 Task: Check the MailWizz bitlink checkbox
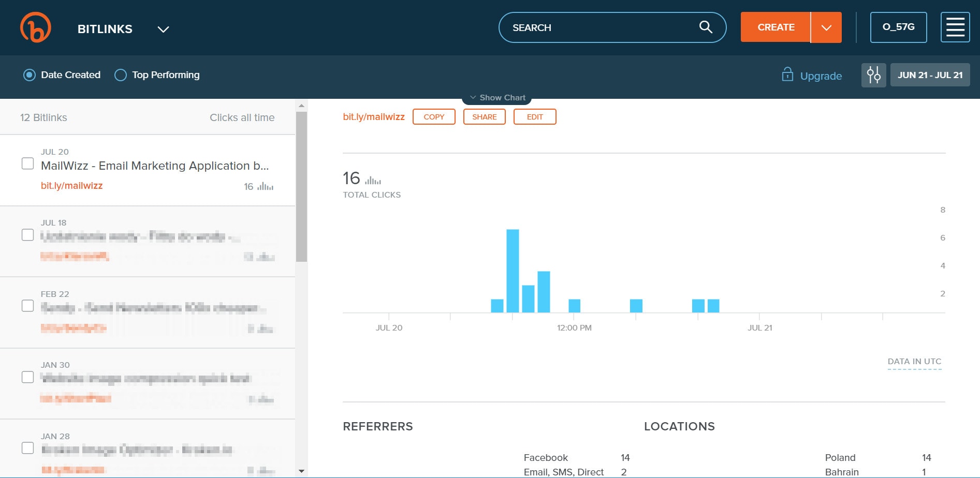tap(28, 163)
